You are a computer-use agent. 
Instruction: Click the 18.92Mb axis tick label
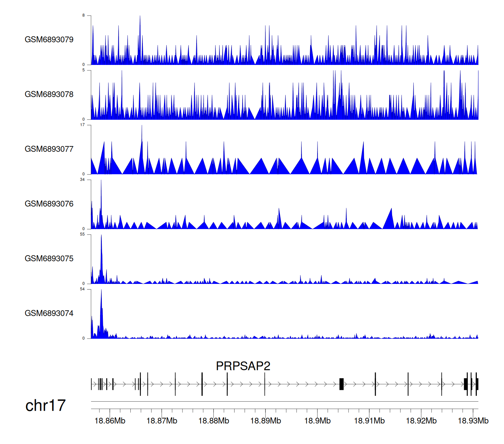421,421
